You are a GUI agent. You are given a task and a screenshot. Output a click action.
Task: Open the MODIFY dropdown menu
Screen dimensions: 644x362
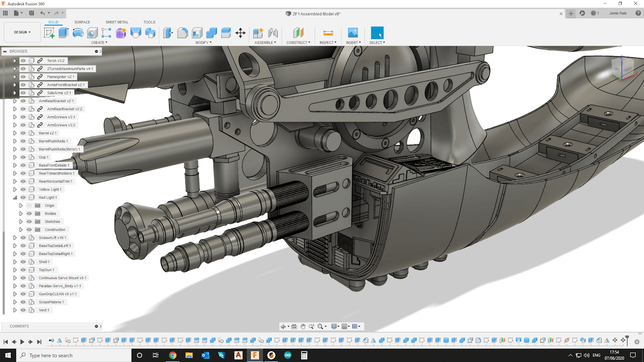[203, 43]
